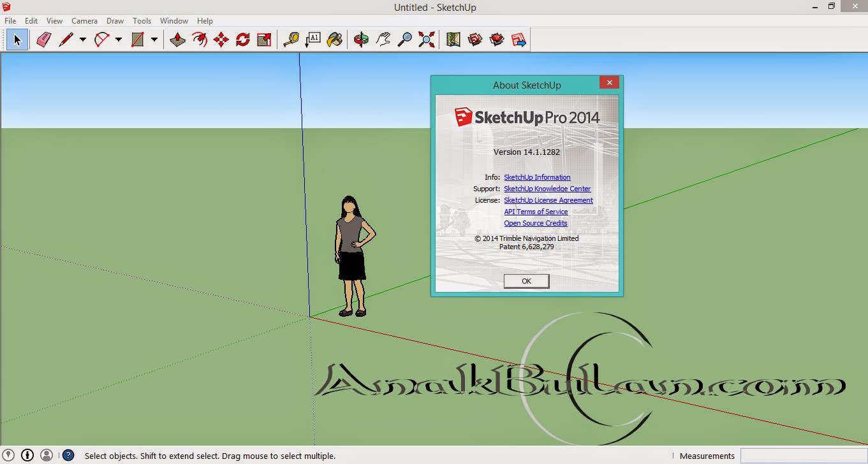Image resolution: width=868 pixels, height=464 pixels.
Task: Close the About SketchUp dialog
Action: (x=609, y=83)
